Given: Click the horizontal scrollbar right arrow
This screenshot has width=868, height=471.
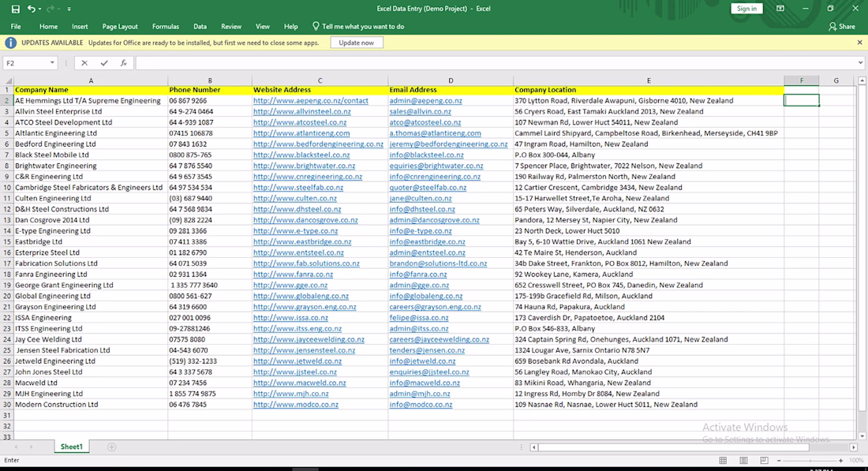Looking at the screenshot, I should [854, 447].
